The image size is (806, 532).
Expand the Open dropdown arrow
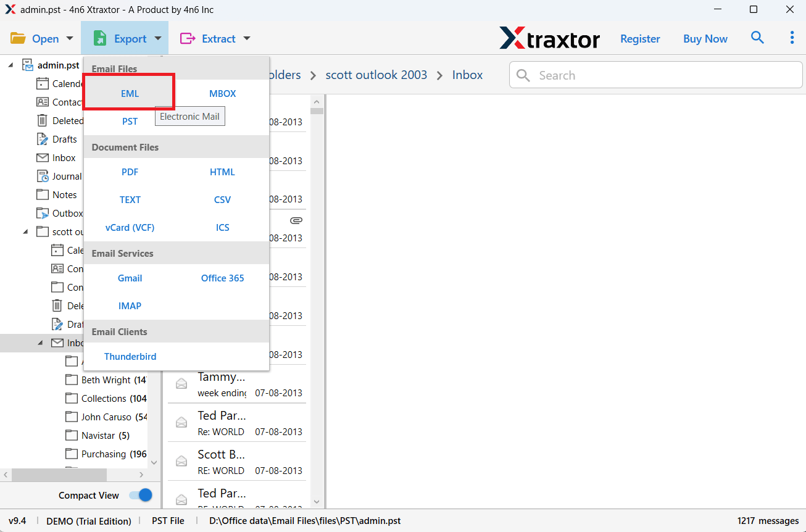point(70,38)
